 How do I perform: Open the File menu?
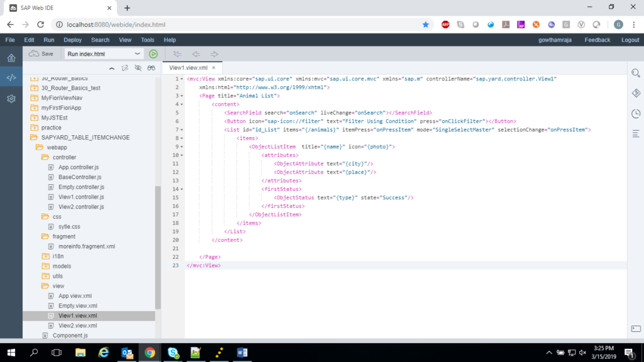[10, 40]
